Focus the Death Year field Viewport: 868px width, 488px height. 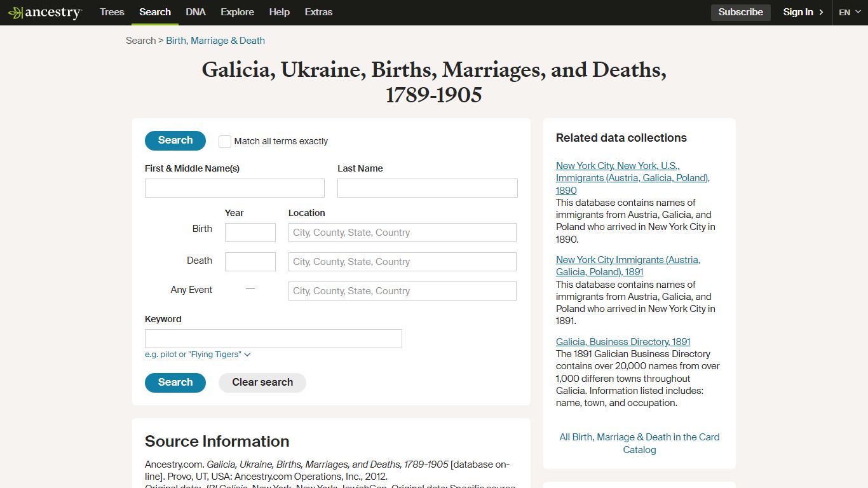tap(250, 262)
